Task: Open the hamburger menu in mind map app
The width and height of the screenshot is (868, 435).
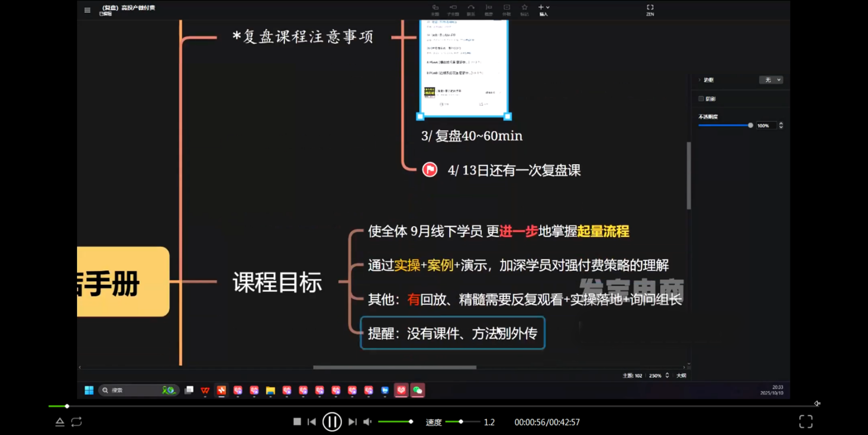Action: [87, 10]
